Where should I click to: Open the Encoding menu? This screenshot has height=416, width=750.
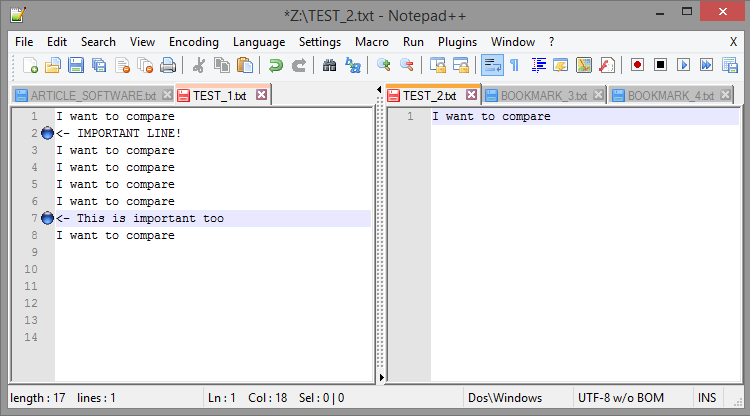coord(194,42)
